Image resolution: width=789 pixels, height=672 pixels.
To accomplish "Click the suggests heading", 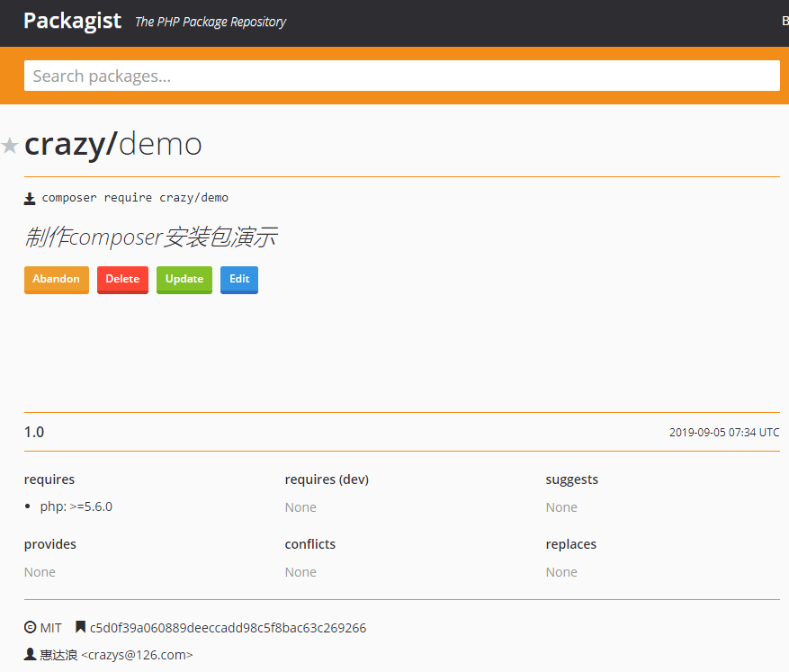I will [x=571, y=479].
